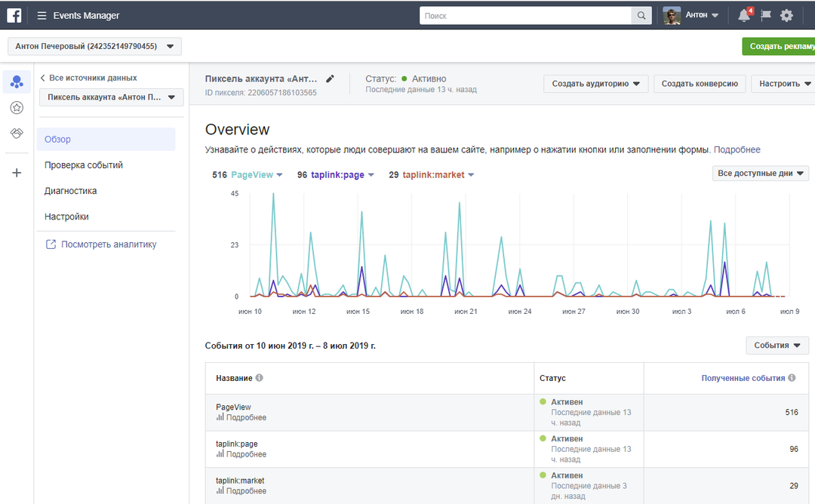Click the taplink:market event name in table

[240, 481]
